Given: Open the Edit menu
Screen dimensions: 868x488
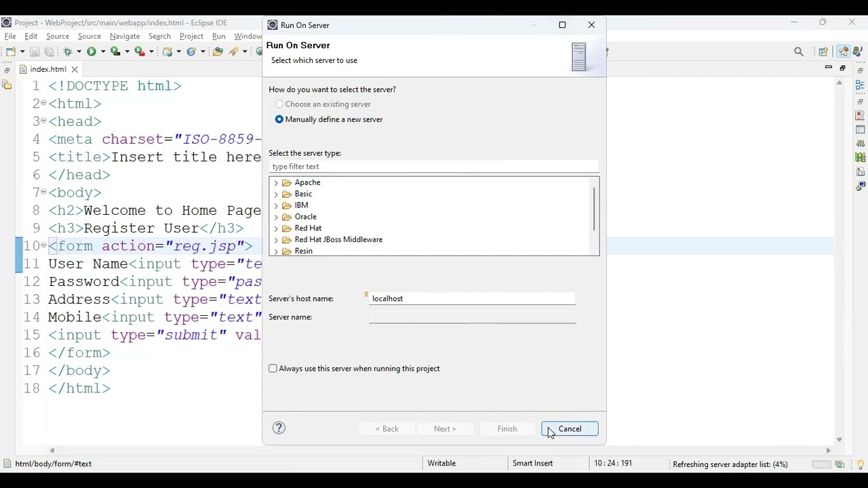Looking at the screenshot, I should (x=31, y=36).
